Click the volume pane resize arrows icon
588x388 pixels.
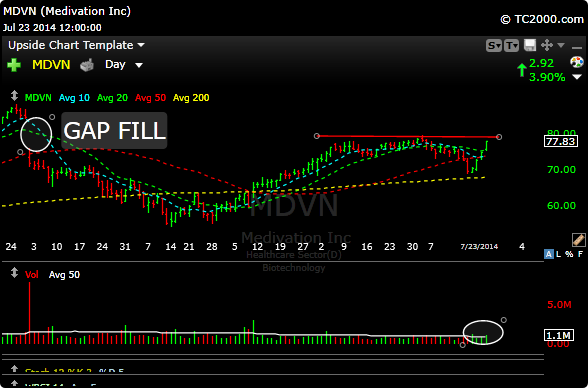point(14,273)
